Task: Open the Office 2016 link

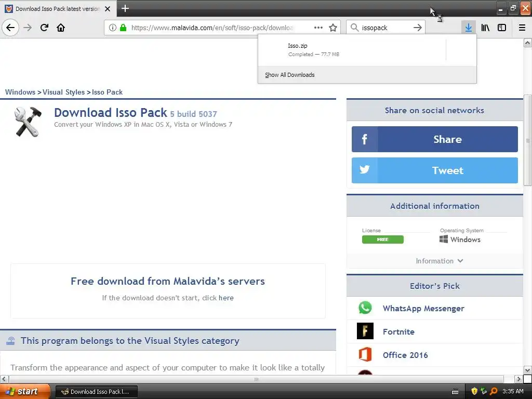Action: click(405, 355)
